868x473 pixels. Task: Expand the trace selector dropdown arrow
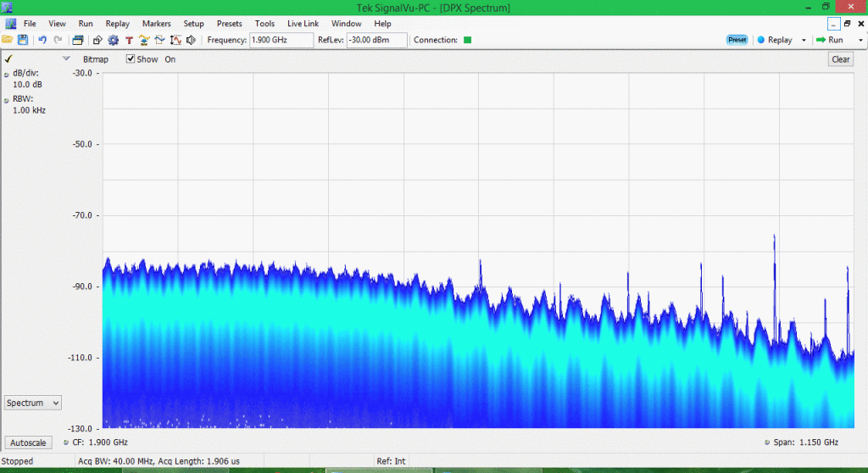click(x=66, y=58)
